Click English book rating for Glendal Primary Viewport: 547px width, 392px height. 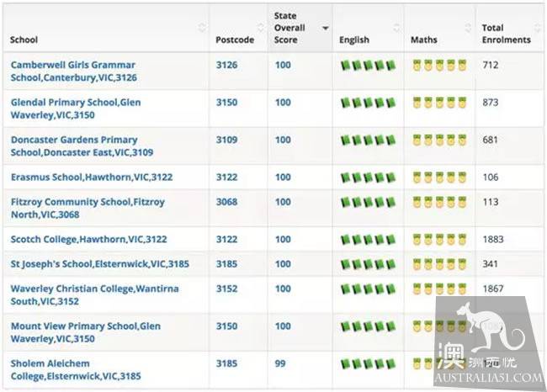(x=368, y=103)
